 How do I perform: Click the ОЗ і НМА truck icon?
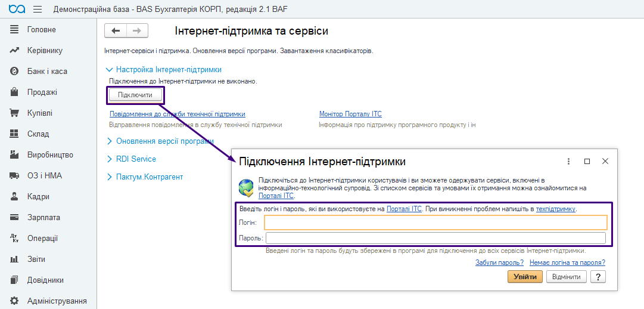pos(14,176)
